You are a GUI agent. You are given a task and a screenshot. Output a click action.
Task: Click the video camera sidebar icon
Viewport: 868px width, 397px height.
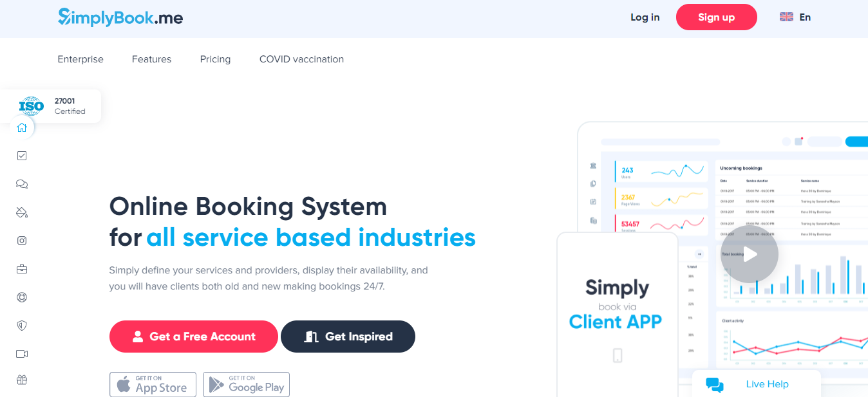[x=22, y=354]
